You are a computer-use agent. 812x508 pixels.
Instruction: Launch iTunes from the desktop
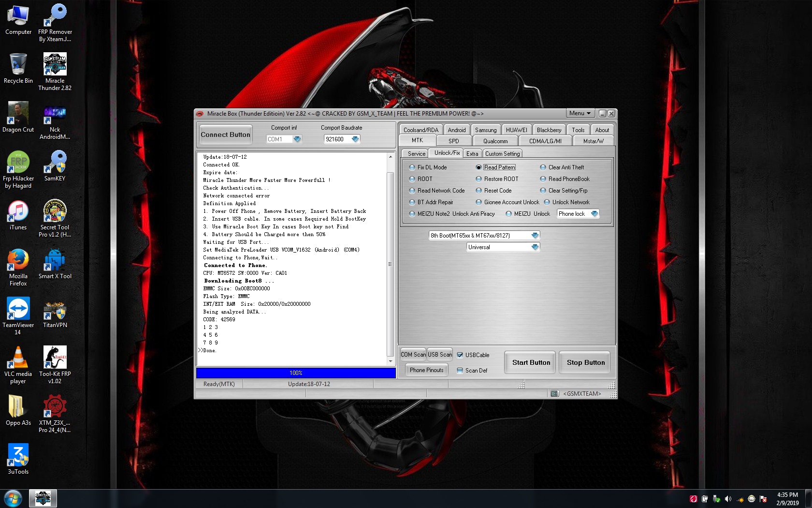tap(18, 215)
